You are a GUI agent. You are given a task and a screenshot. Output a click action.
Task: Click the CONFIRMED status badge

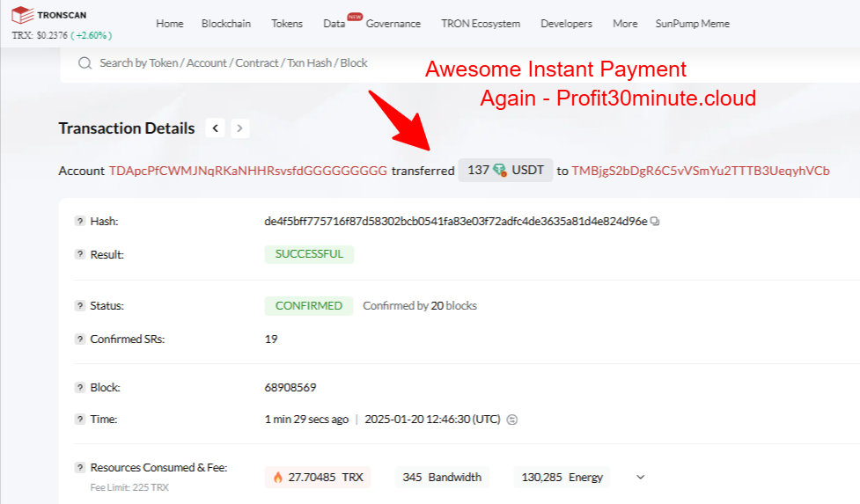point(309,306)
